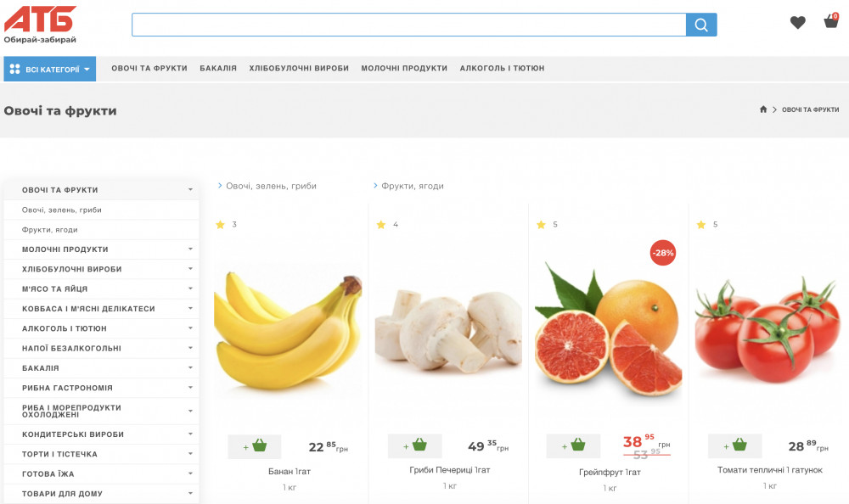The image size is (849, 504).
Task: Select Бакалія in top navigation
Action: click(x=218, y=69)
